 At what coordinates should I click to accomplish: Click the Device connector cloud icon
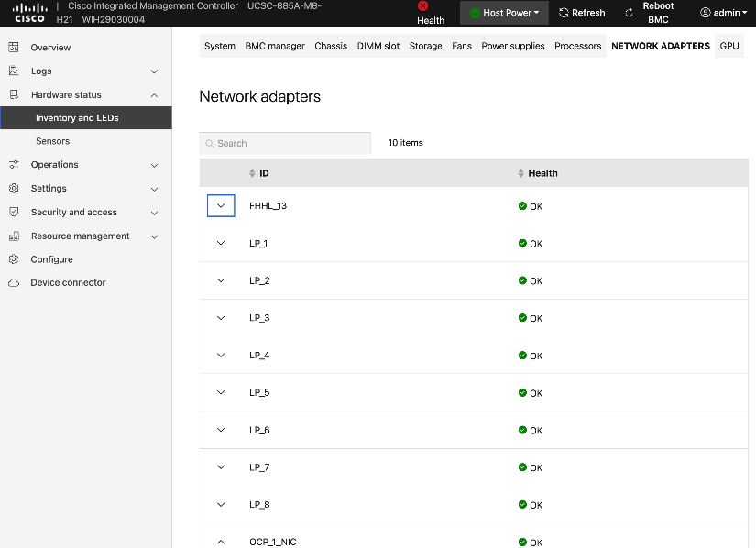coord(14,283)
